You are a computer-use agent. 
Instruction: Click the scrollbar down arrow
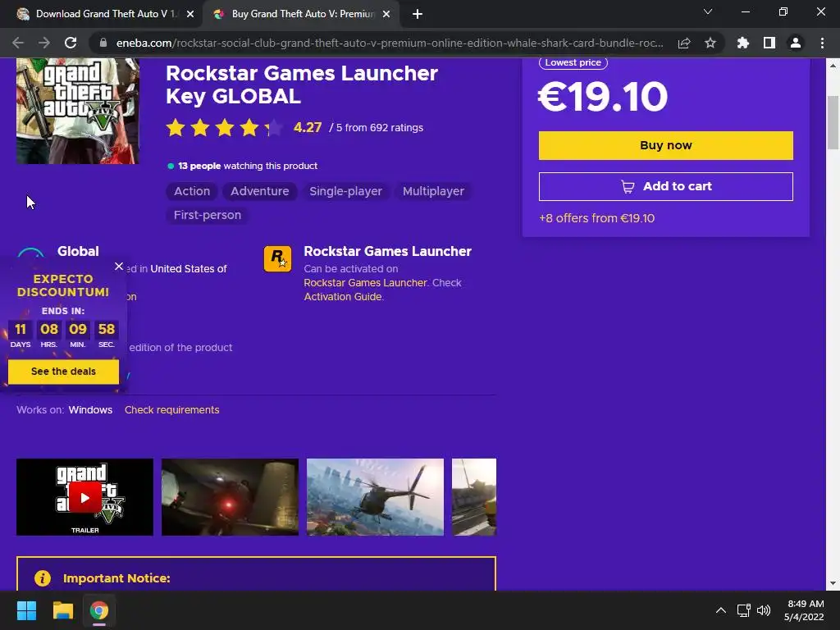[x=833, y=583]
